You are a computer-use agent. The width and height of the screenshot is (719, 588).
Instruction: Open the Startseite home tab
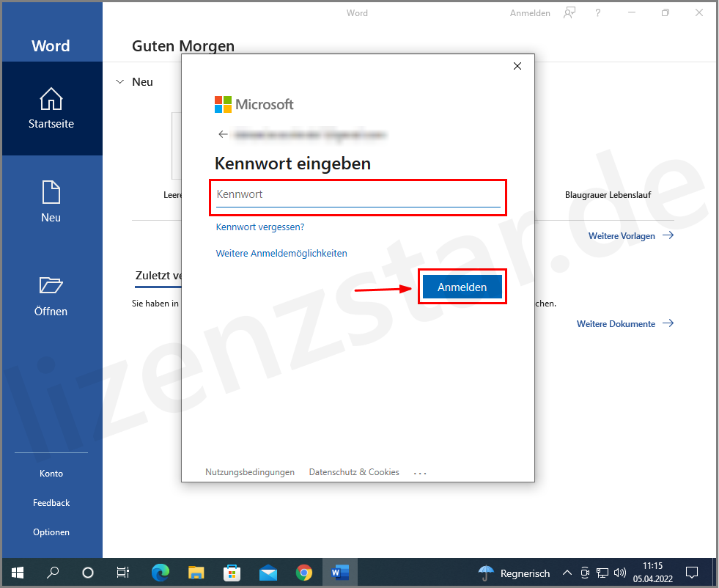pyautogui.click(x=51, y=109)
